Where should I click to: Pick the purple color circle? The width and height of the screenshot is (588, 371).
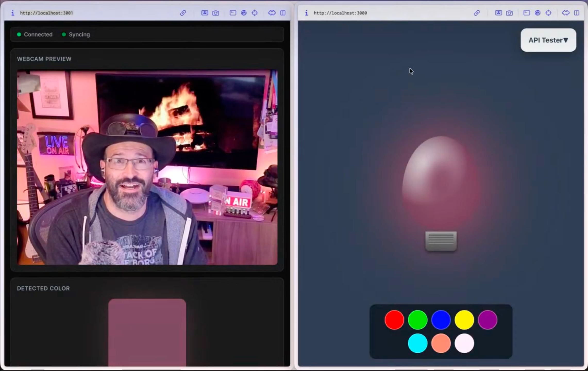click(488, 320)
